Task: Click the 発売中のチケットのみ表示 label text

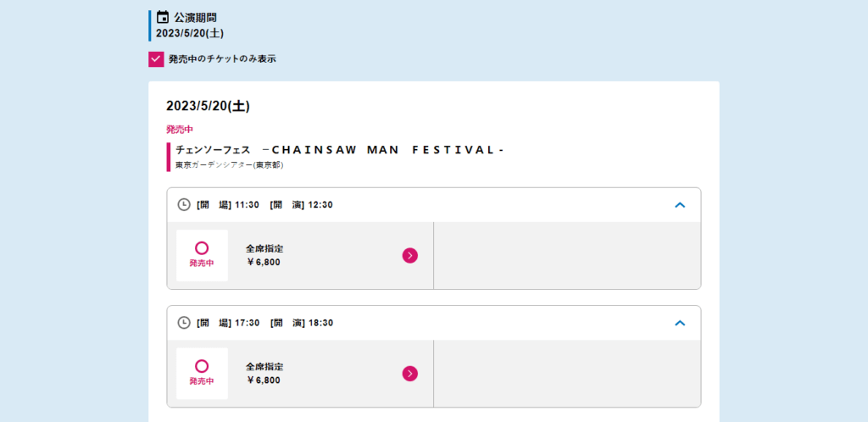Action: [x=223, y=59]
